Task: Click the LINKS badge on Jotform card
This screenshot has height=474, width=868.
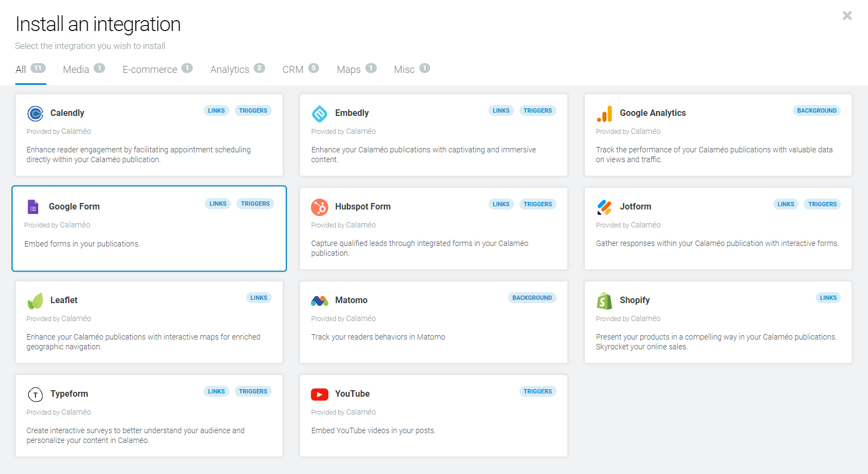Action: (786, 204)
